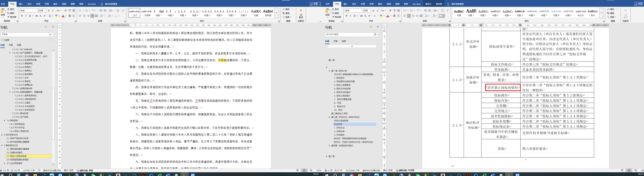Viewport: 644px width, 176px height.
Task: Open 审阅 tab in the left Word window
Action: (64, 4)
